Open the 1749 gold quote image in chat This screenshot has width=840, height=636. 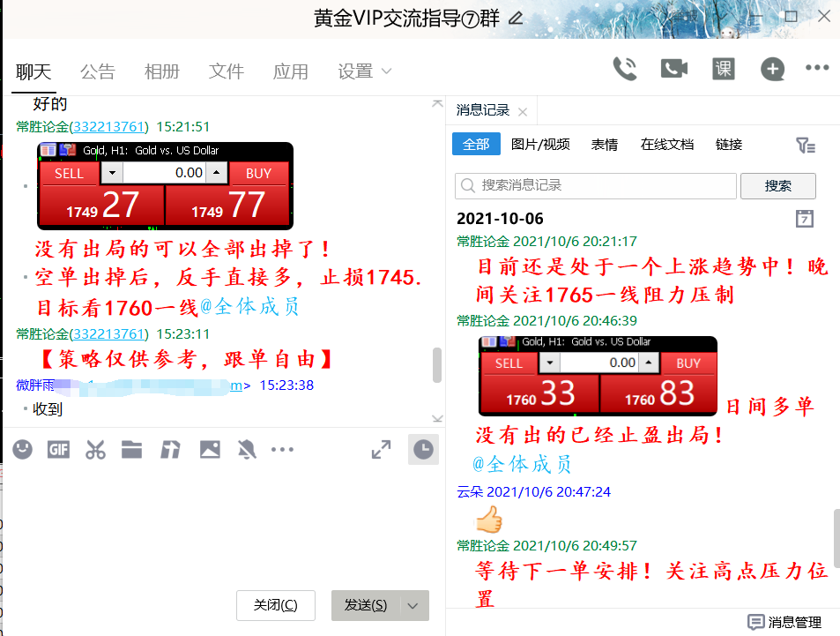[x=165, y=185]
